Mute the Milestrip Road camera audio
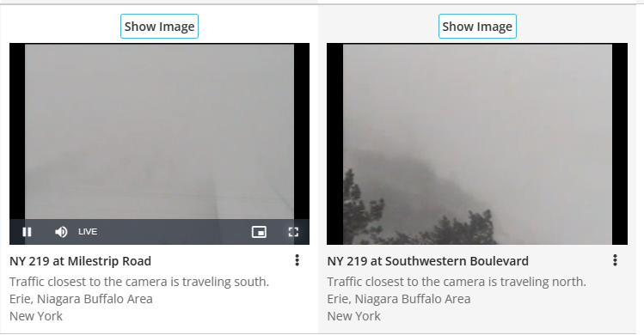 61,232
